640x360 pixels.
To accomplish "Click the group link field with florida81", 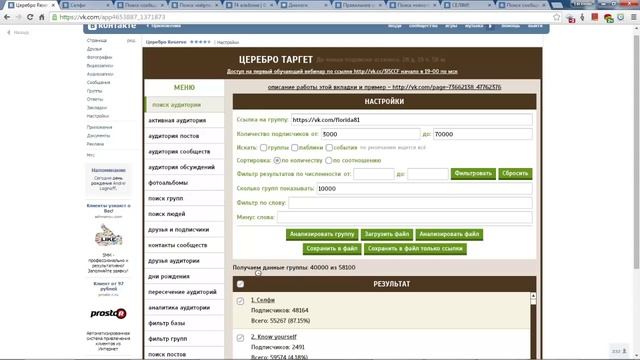I will [411, 120].
